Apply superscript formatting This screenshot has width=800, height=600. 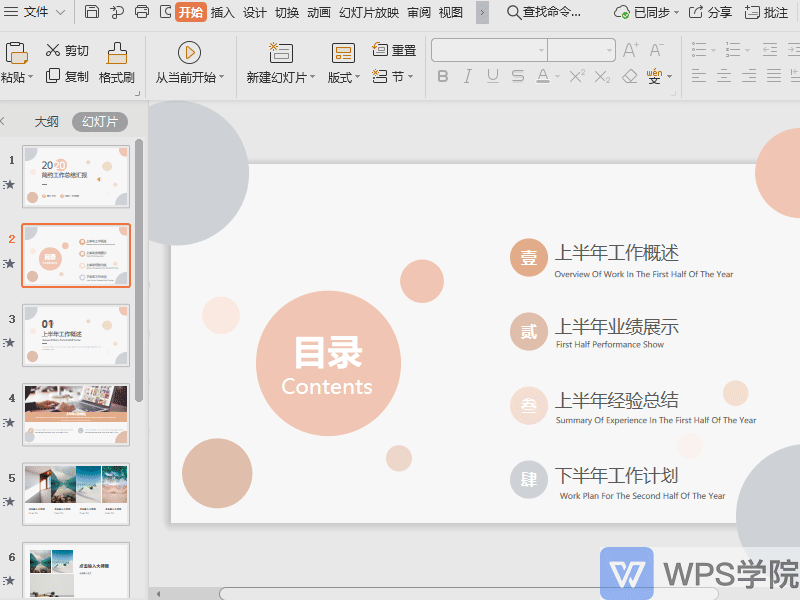click(x=577, y=75)
